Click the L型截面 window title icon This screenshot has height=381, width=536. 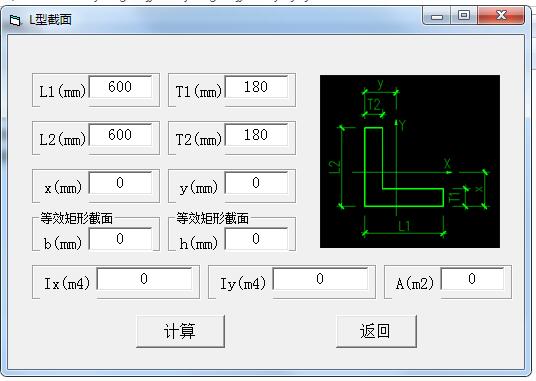click(15, 20)
